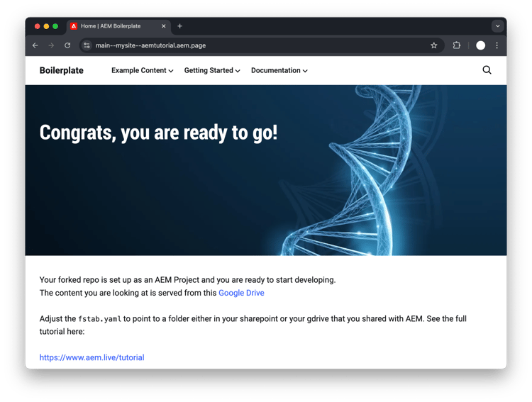The width and height of the screenshot is (532, 402).
Task: Expand the Getting Started menu
Action: pos(212,71)
